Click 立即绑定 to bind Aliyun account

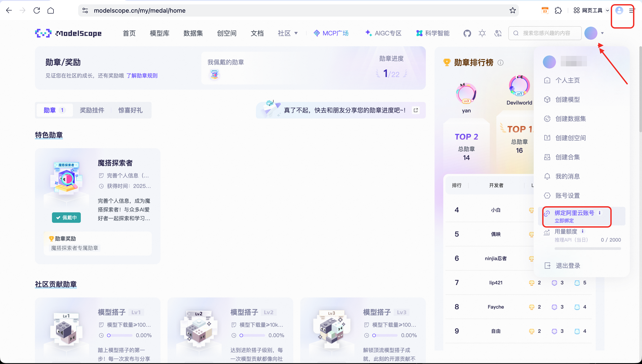click(564, 220)
